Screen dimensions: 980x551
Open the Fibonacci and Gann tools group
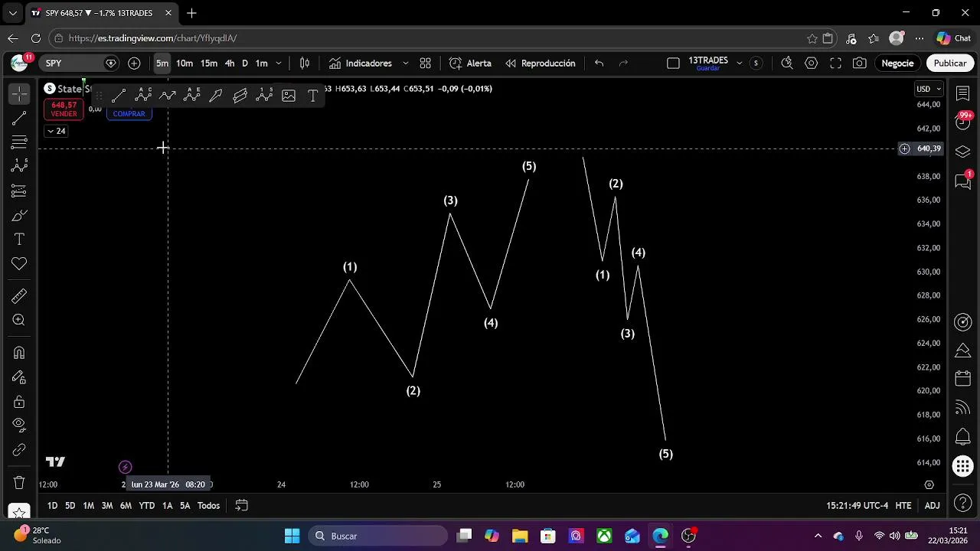pos(19,142)
